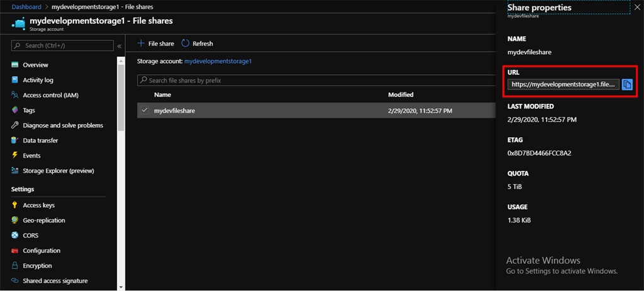This screenshot has height=291, width=644.
Task: Click sidebar scrollbar up arrow
Action: click(121, 60)
